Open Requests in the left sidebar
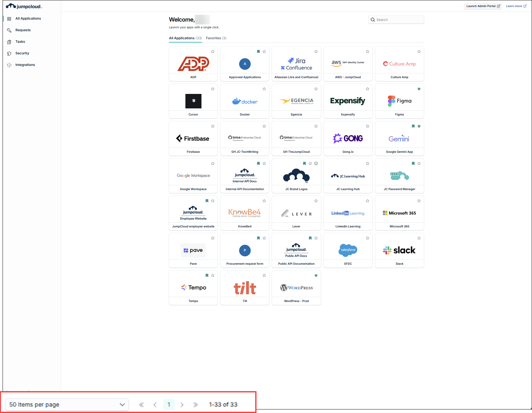 click(23, 30)
